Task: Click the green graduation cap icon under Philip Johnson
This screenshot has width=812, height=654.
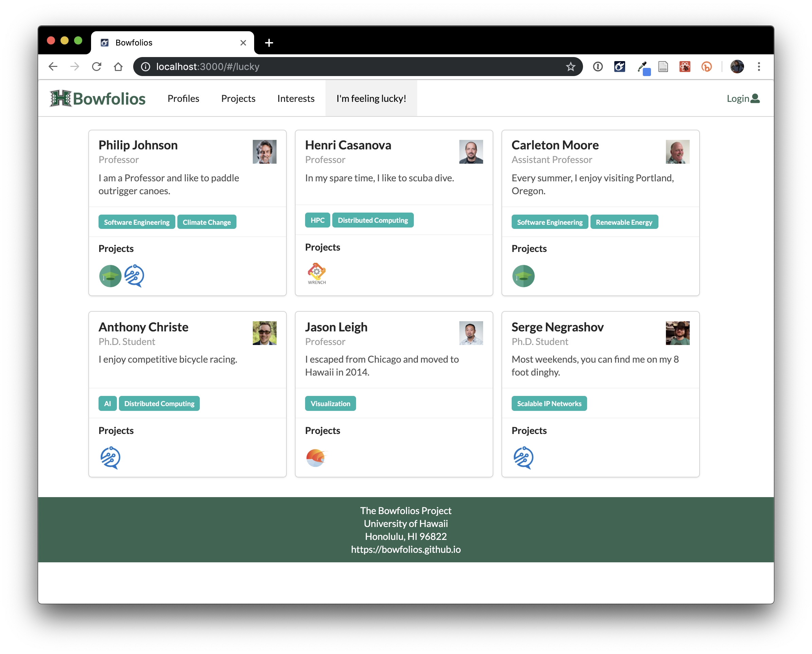Action: [x=110, y=276]
